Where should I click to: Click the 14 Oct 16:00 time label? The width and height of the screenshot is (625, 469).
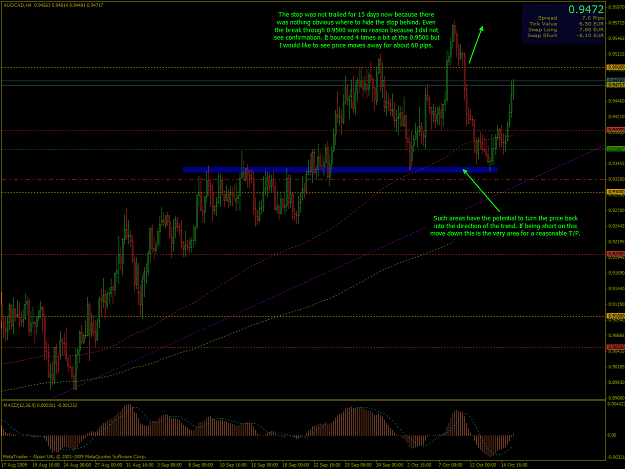[x=514, y=465]
